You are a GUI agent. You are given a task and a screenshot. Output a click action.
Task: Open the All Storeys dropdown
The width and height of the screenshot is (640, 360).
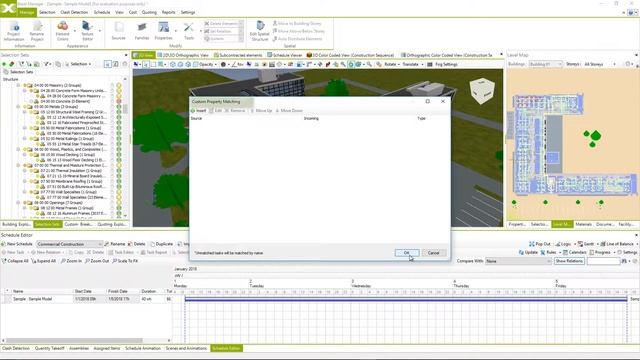coord(600,64)
